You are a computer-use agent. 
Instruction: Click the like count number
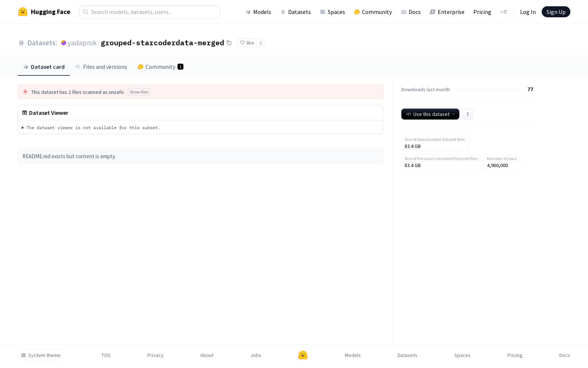pyautogui.click(x=261, y=43)
